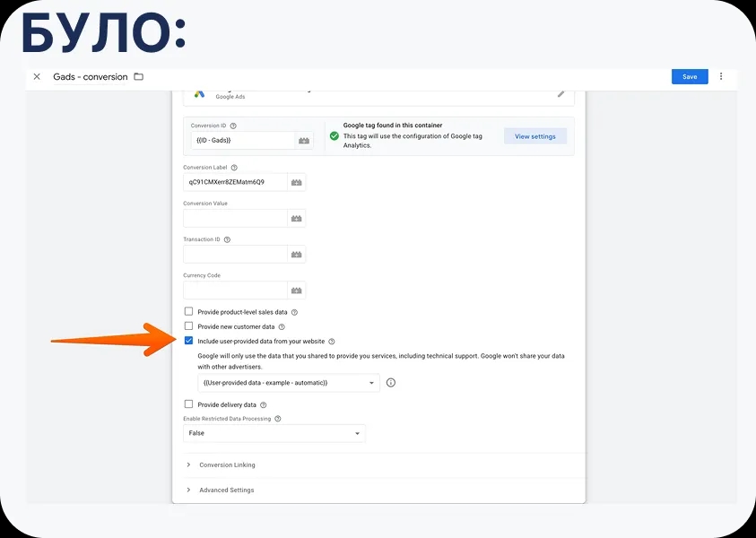Edit tag type using the pencil icon

[560, 93]
